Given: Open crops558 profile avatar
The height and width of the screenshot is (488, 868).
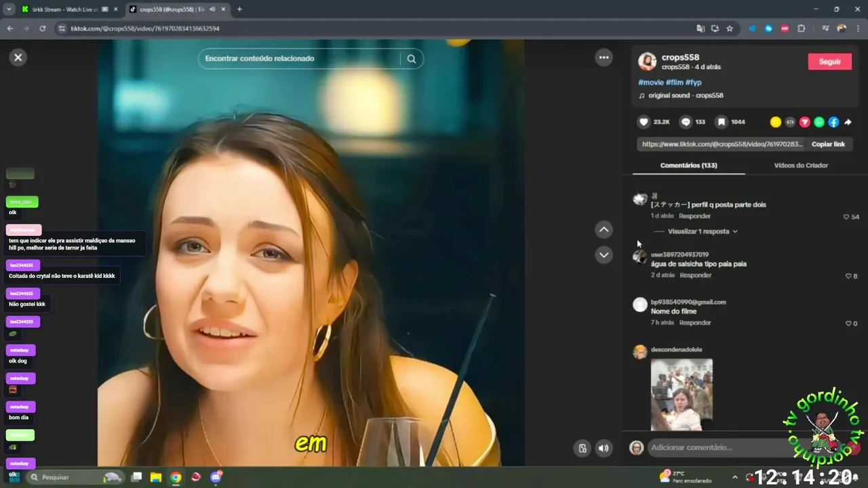Looking at the screenshot, I should [647, 62].
